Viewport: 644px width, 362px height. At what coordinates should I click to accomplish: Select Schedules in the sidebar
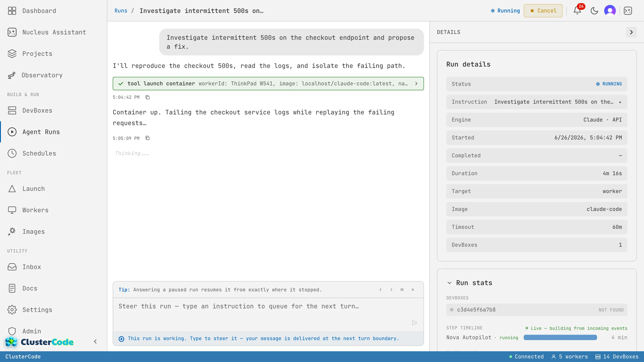coord(39,153)
